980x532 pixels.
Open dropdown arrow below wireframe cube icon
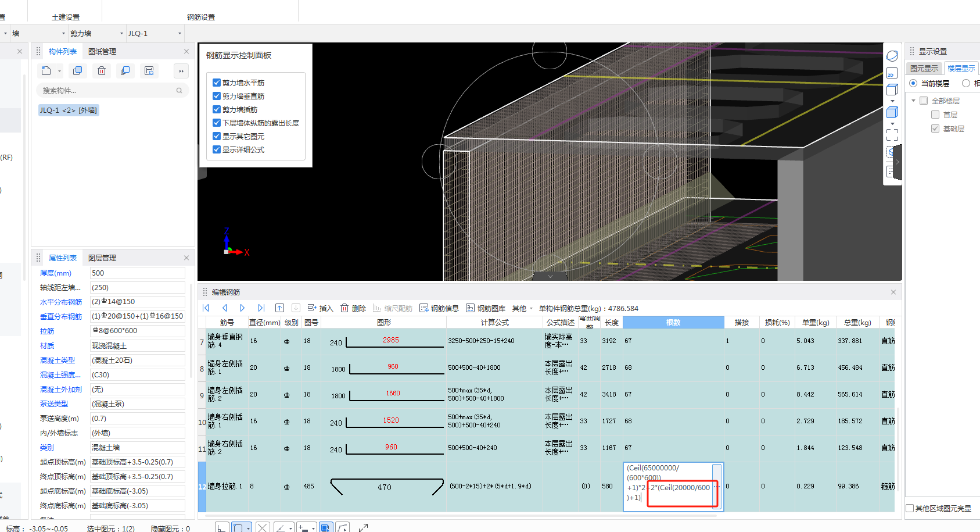pyautogui.click(x=892, y=101)
